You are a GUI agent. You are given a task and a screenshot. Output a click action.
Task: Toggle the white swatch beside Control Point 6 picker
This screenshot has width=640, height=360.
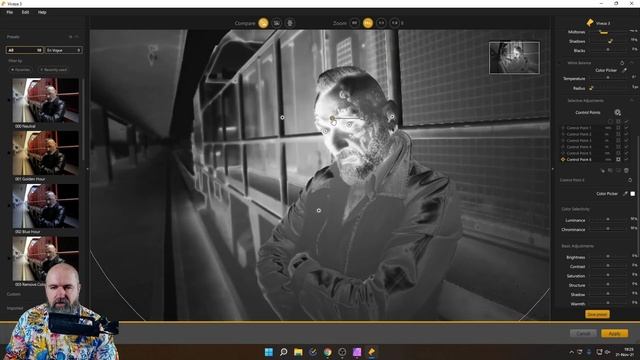[633, 193]
